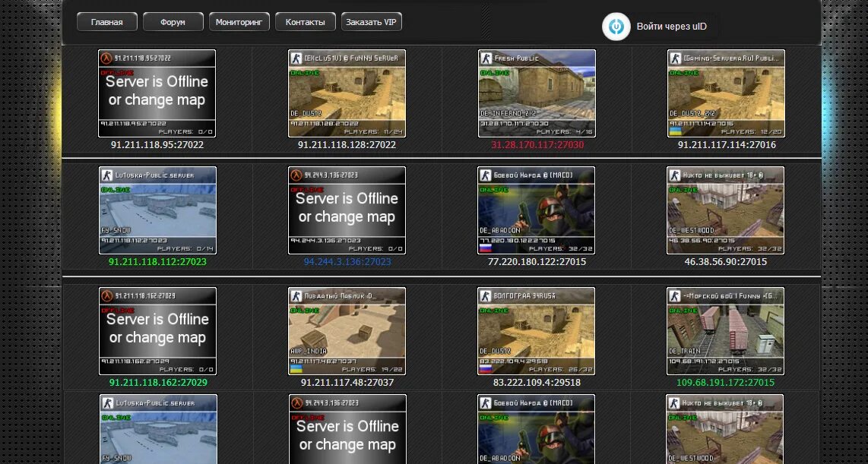868x464 pixels.
Task: Click "PLAYERS: 19/22" in Пузатый Паблик banner
Action: (372, 369)
